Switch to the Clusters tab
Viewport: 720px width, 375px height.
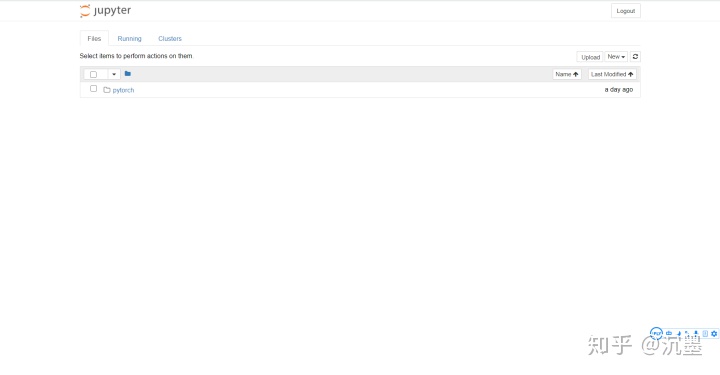click(170, 39)
